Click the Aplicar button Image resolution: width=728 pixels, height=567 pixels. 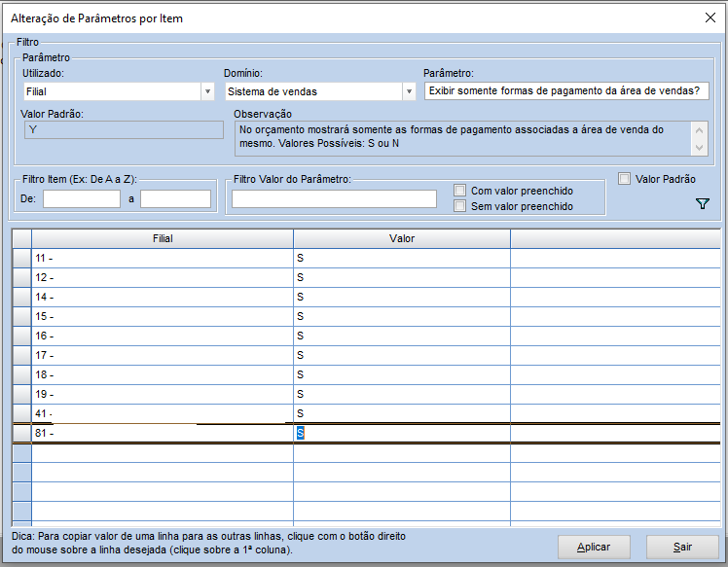594,547
